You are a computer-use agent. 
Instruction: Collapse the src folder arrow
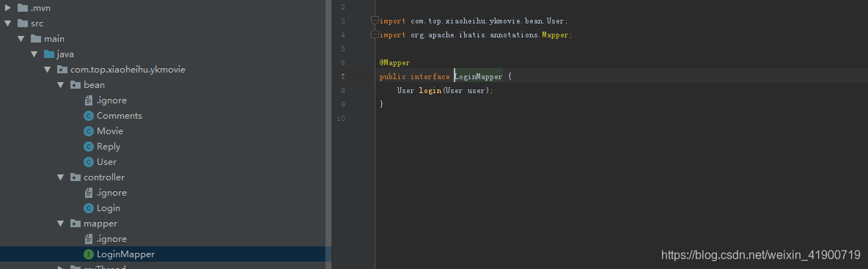tap(8, 23)
